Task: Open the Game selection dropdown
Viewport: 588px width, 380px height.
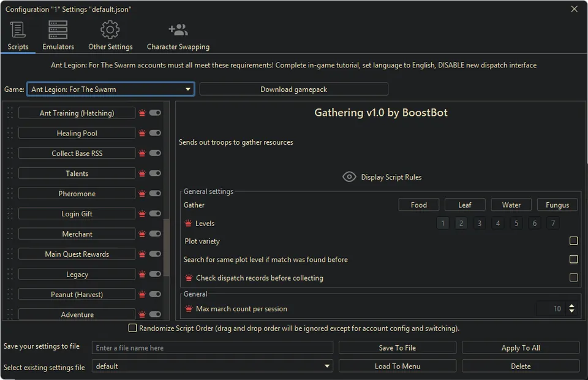Action: pos(111,89)
